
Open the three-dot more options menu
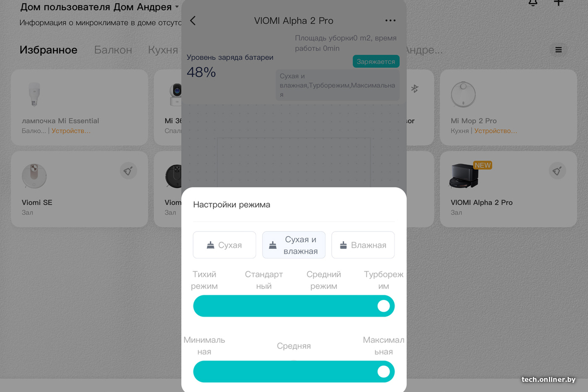click(390, 21)
